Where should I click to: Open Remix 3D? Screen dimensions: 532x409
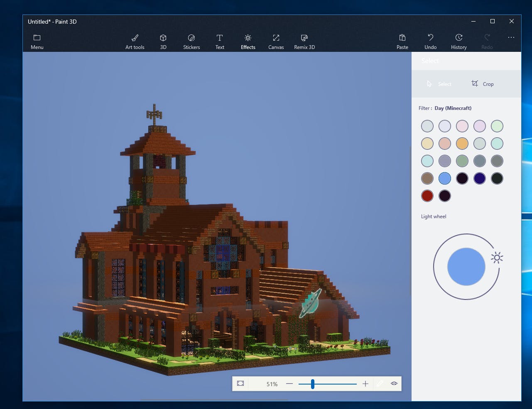point(304,41)
